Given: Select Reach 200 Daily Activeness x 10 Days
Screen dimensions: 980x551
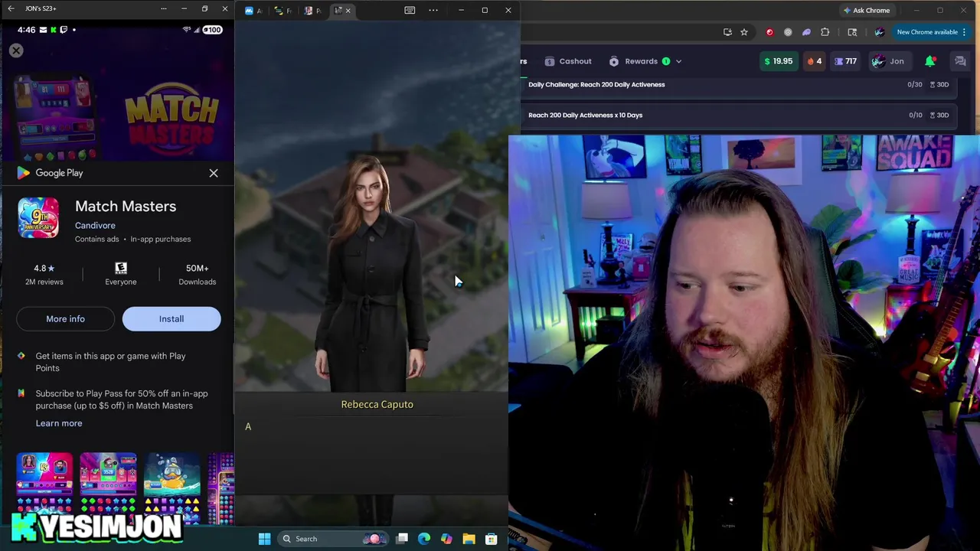Looking at the screenshot, I should click(585, 115).
